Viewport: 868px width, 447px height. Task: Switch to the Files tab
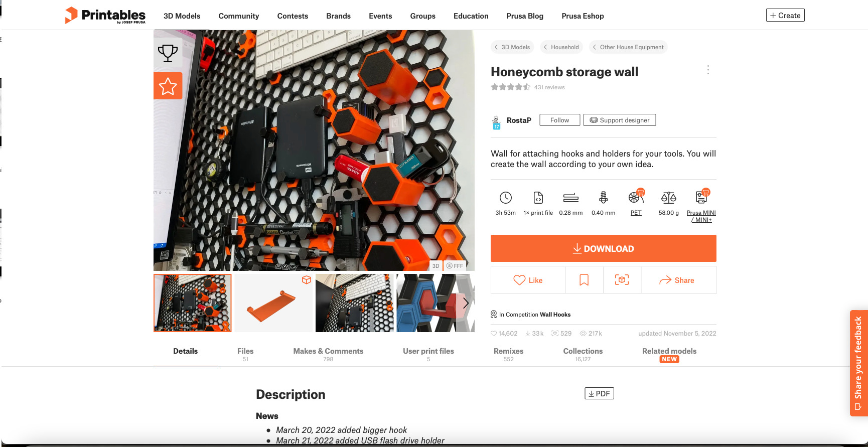[245, 354]
